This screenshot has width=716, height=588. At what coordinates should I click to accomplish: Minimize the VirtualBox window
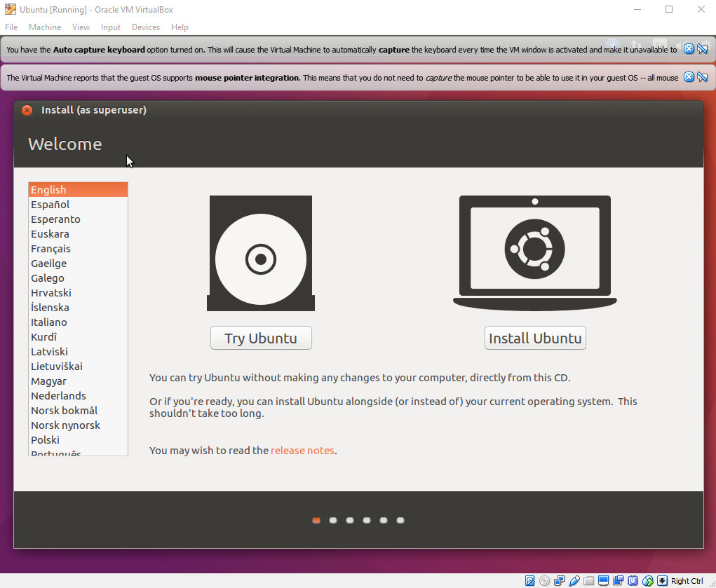click(637, 9)
